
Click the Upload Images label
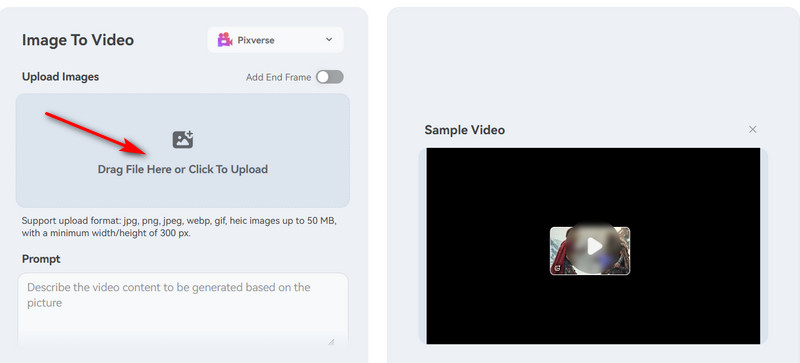(x=60, y=77)
